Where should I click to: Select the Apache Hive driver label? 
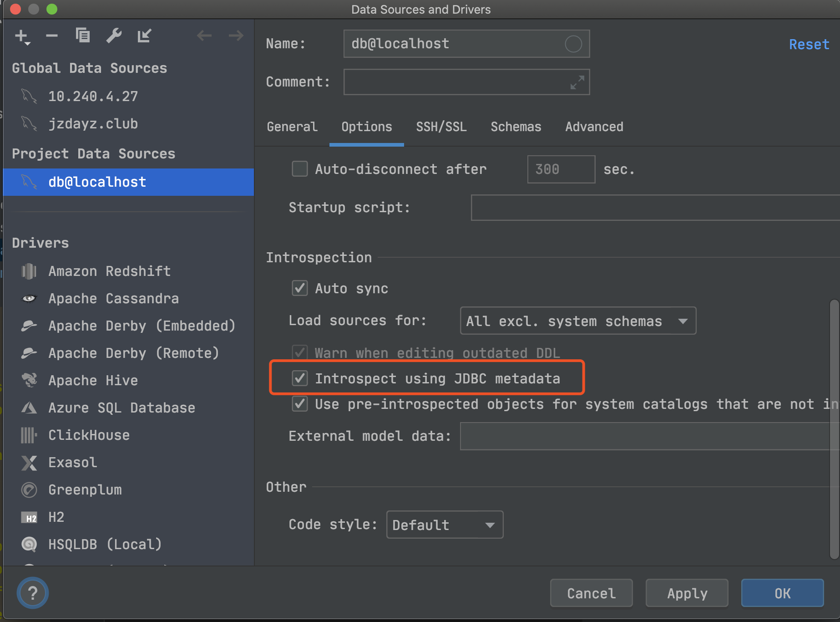coord(93,381)
